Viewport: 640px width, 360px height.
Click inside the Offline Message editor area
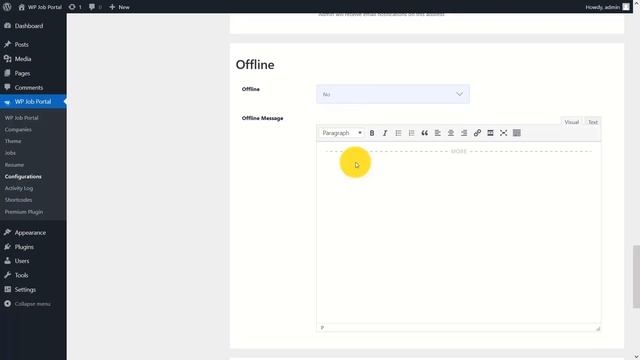coord(458,233)
